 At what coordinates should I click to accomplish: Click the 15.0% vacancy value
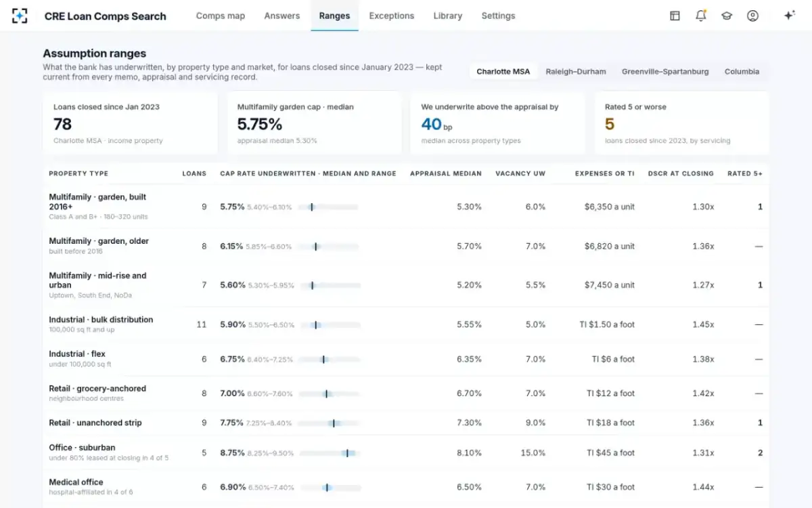(533, 453)
